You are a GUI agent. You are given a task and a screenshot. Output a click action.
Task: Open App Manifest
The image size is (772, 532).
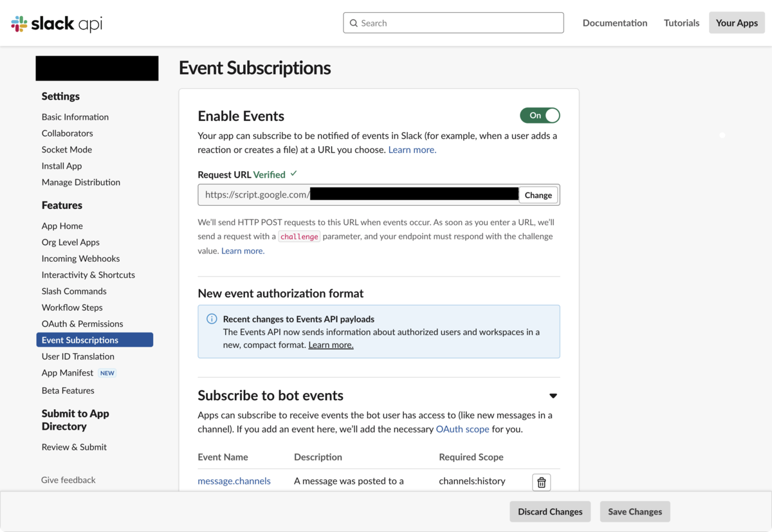coord(68,373)
